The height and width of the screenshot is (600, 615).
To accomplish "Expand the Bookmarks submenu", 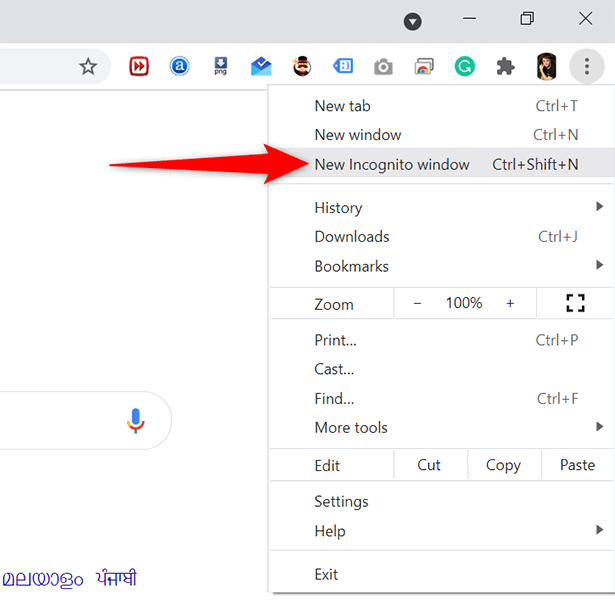I will click(442, 266).
